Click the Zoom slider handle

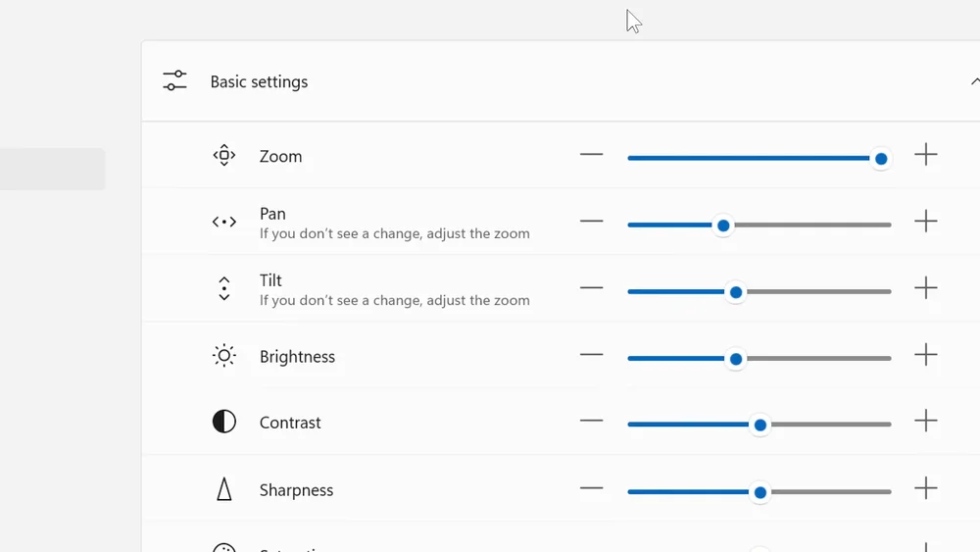click(881, 159)
